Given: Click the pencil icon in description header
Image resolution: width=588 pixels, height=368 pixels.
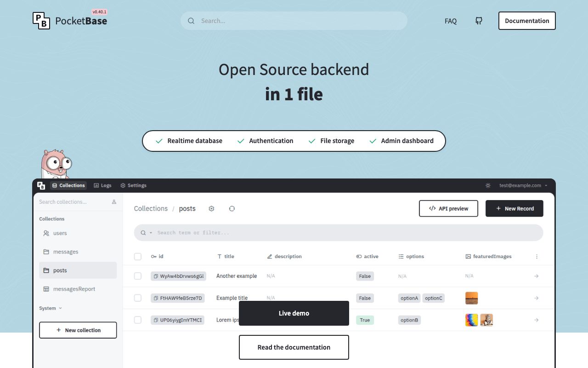Looking at the screenshot, I should click(270, 257).
